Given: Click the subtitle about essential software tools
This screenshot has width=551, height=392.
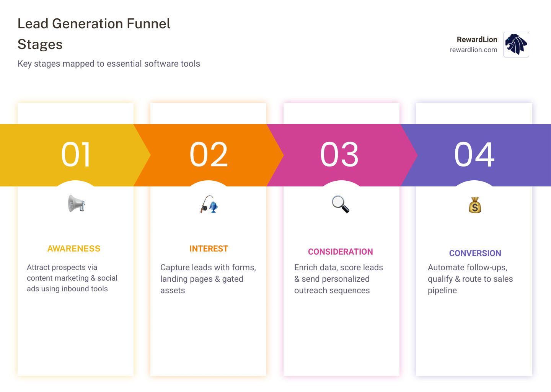Looking at the screenshot, I should [108, 64].
